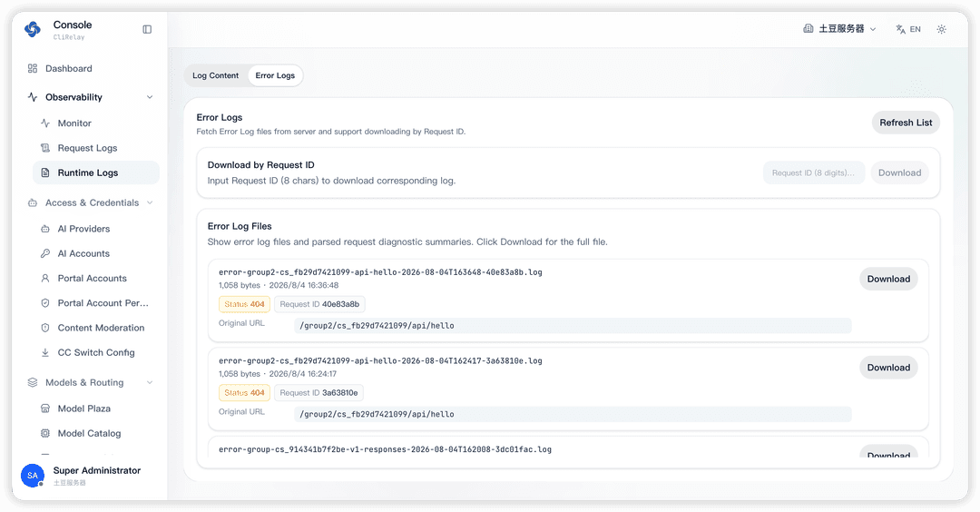Click the Monitor activity icon

click(45, 123)
